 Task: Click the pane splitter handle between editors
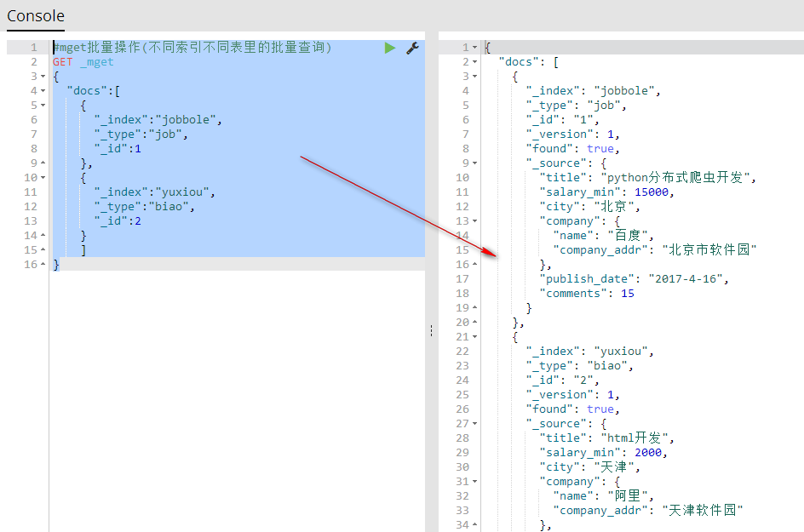(431, 330)
